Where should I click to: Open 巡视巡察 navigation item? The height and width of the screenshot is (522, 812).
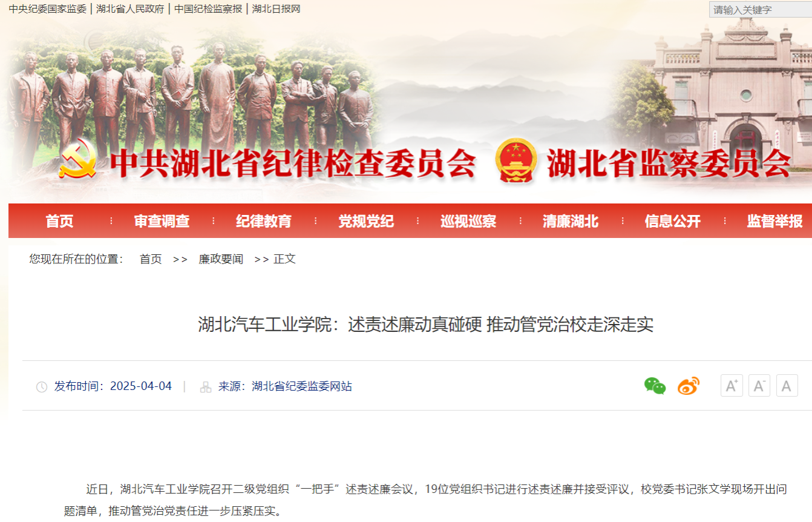coord(468,221)
